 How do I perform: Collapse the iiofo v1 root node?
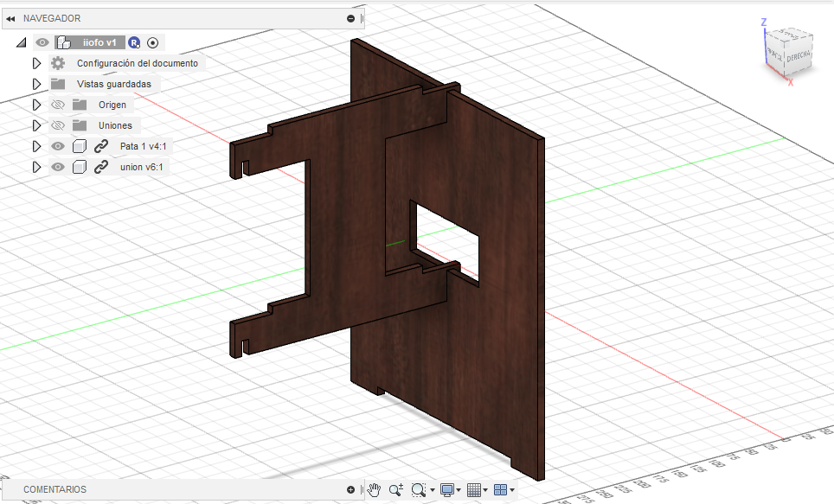point(22,42)
